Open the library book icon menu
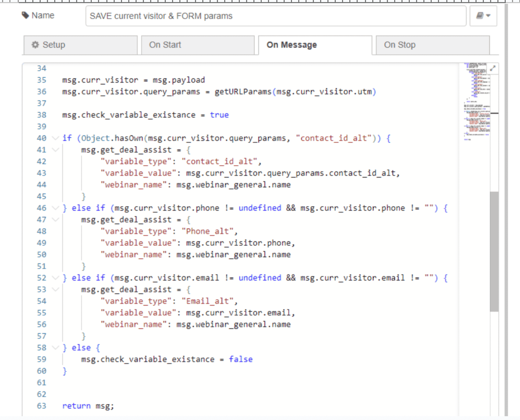Image resolution: width=520 pixels, height=420 pixels. 483,16
